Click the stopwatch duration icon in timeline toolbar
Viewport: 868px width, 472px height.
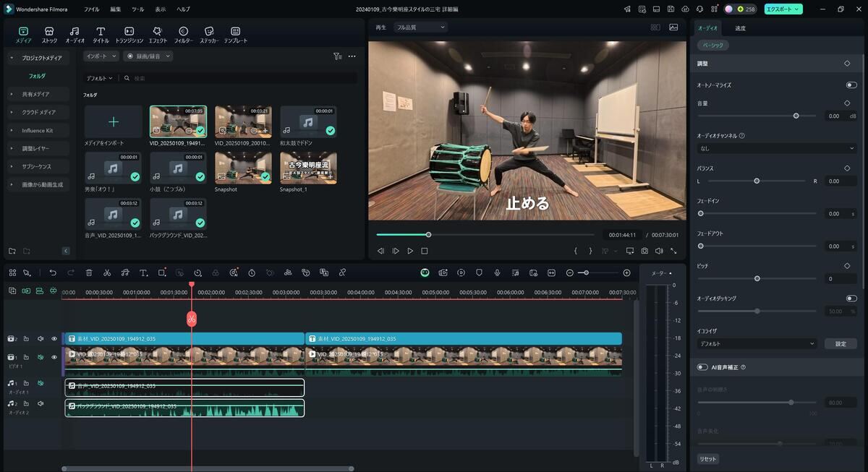252,273
